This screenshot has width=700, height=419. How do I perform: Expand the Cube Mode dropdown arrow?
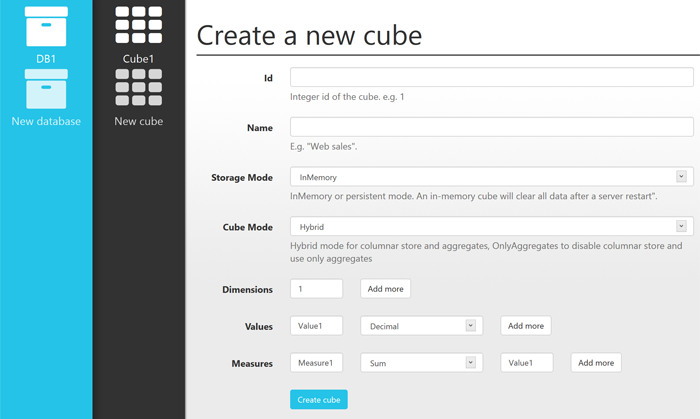click(681, 226)
